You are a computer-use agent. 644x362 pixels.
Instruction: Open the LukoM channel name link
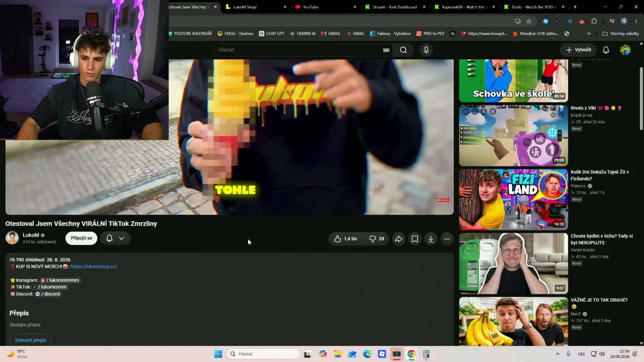click(x=31, y=235)
